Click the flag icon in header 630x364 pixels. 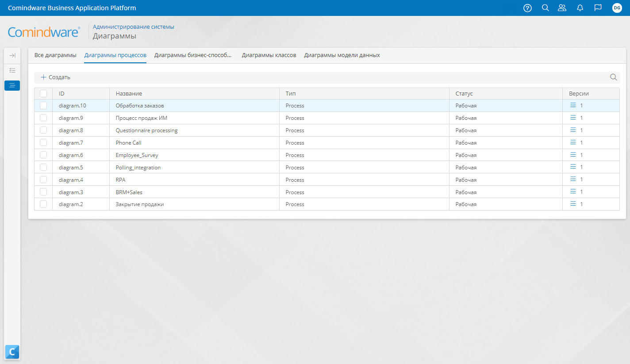coord(598,8)
